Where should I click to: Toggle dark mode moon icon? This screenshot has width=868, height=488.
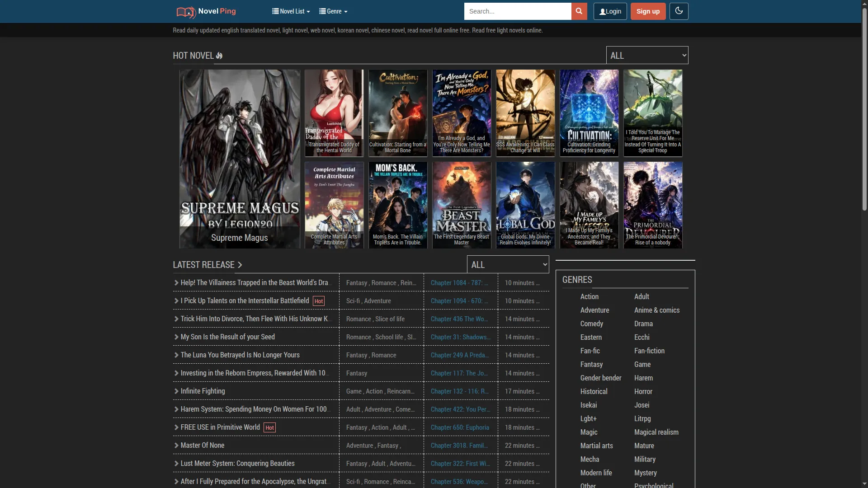[679, 11]
